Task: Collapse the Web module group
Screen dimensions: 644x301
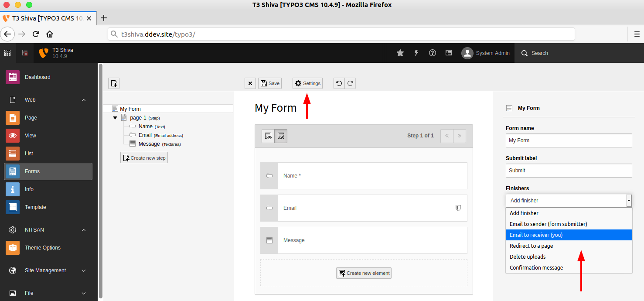Action: point(84,100)
